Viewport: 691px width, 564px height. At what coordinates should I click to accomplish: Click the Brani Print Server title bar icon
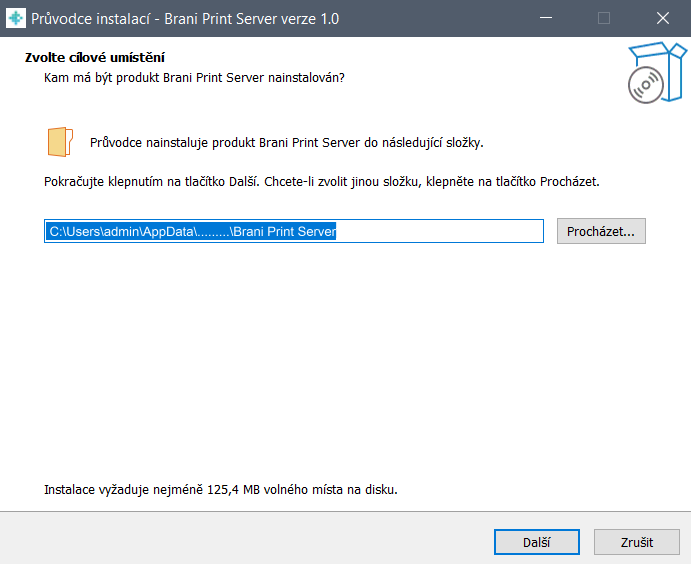[x=15, y=18]
